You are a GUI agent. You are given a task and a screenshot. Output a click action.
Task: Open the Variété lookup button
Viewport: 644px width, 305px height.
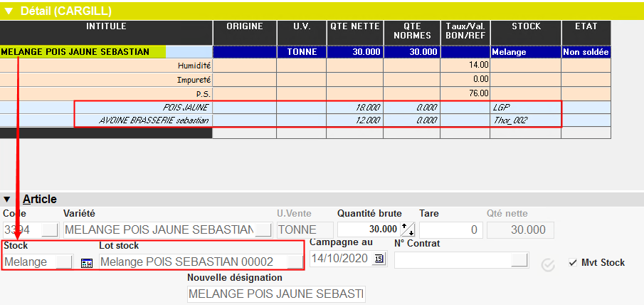coord(263,229)
